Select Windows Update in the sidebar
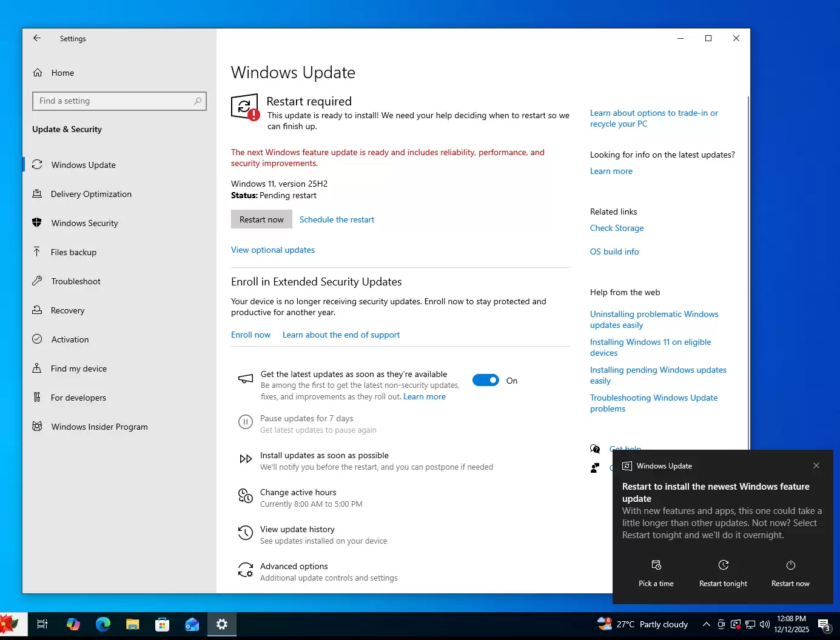840x640 pixels. (x=83, y=164)
